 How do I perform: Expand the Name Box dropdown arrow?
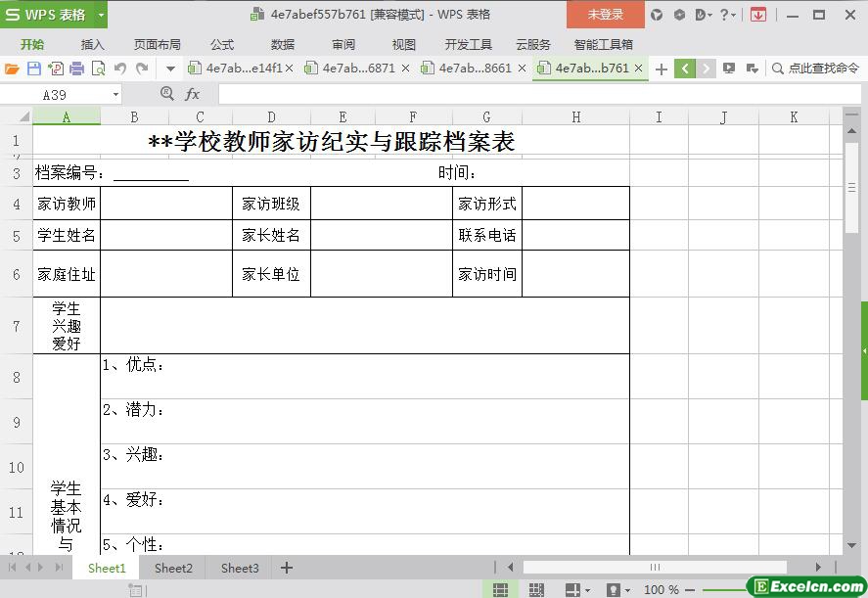coord(115,95)
